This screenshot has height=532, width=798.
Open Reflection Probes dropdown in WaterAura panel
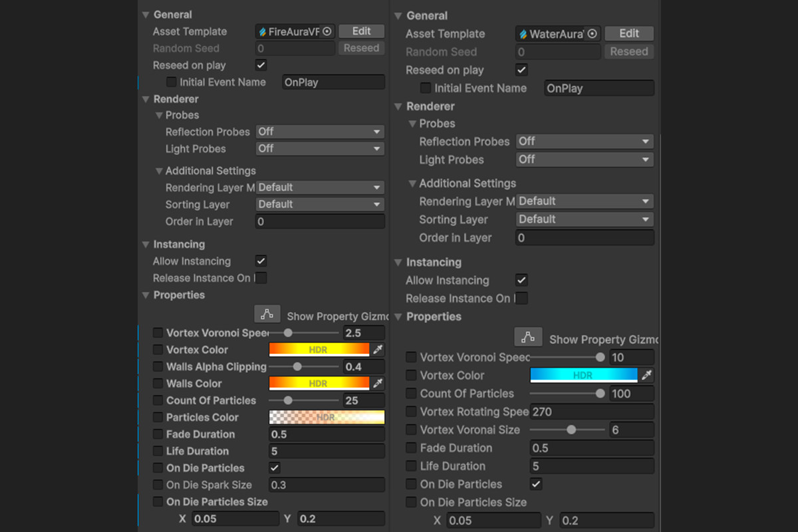click(585, 141)
